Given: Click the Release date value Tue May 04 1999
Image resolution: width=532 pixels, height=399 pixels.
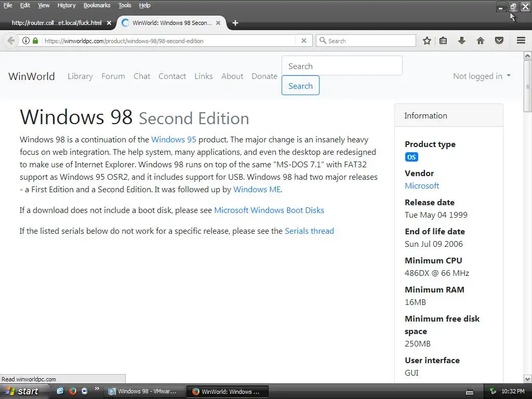Looking at the screenshot, I should coord(436,215).
